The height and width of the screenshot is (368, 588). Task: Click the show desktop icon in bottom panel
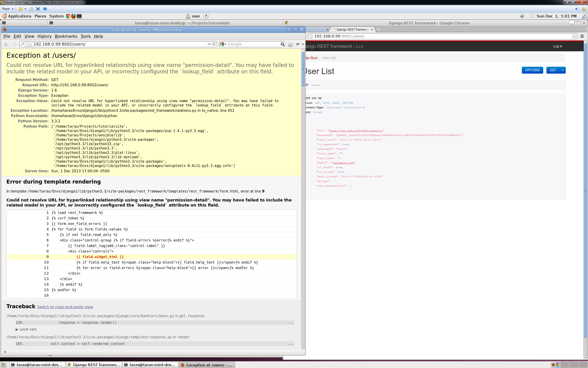(3, 365)
